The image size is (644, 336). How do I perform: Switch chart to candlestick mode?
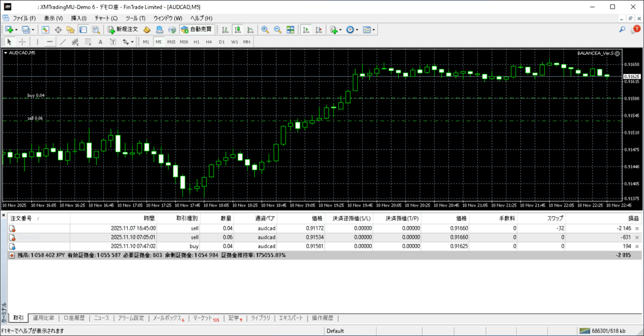238,30
